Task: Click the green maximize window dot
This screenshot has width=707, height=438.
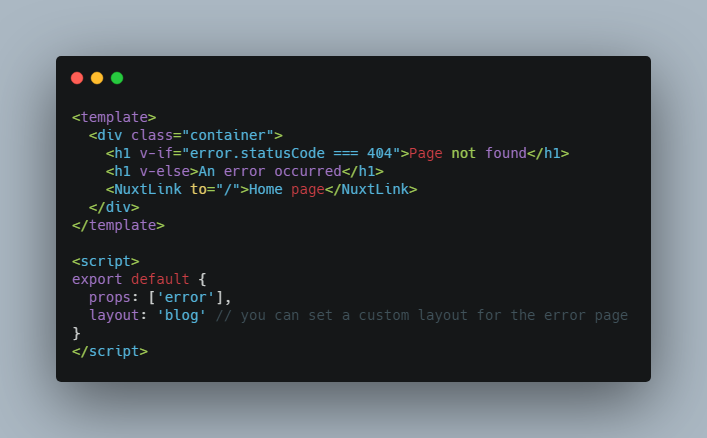Action: click(x=117, y=78)
